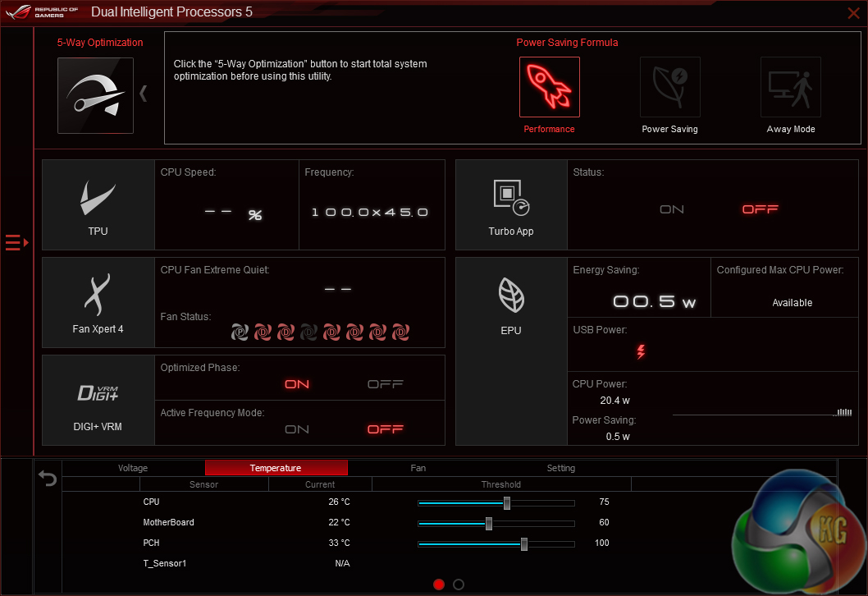Image resolution: width=868 pixels, height=596 pixels.
Task: Click the CPU Speed percentage readout
Action: point(232,213)
